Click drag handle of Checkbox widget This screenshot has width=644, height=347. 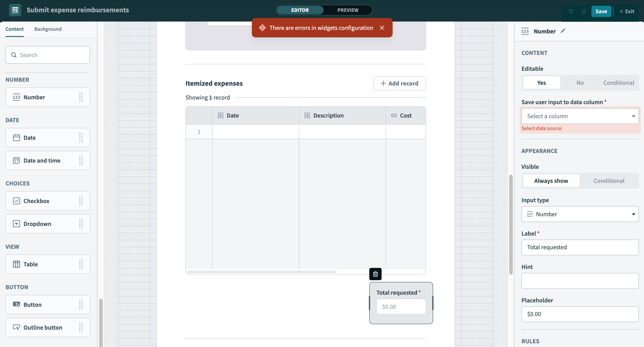pos(81,201)
